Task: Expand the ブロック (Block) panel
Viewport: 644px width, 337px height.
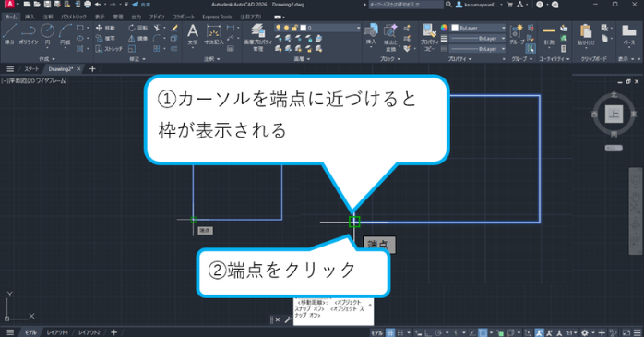Action: click(x=389, y=59)
